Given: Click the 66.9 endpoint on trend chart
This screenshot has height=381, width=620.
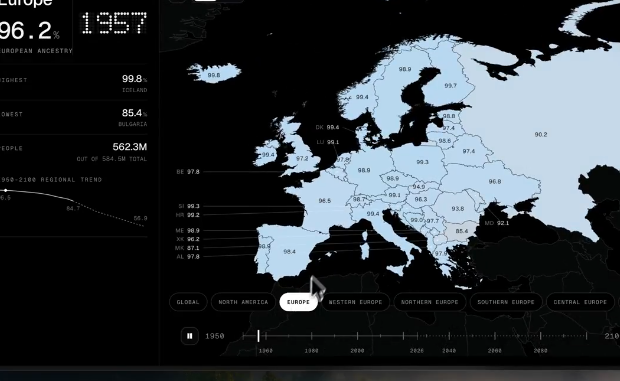Looking at the screenshot, I should coord(140,218).
